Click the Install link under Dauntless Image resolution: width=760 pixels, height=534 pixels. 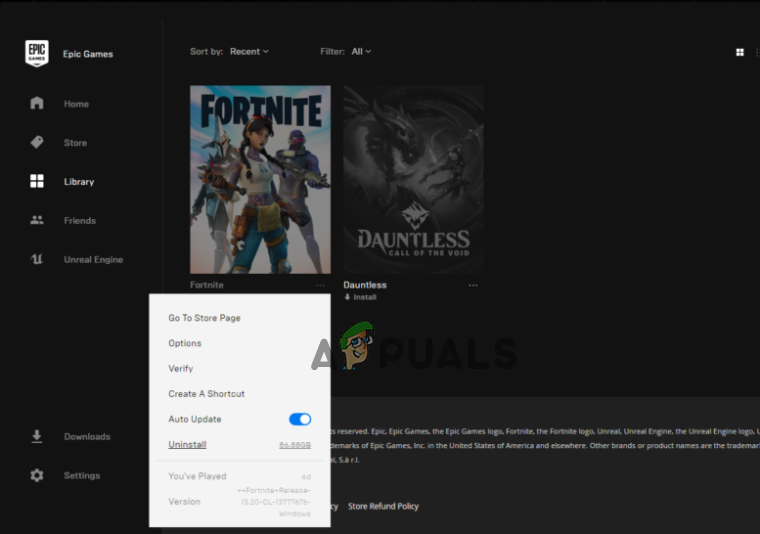(365, 297)
